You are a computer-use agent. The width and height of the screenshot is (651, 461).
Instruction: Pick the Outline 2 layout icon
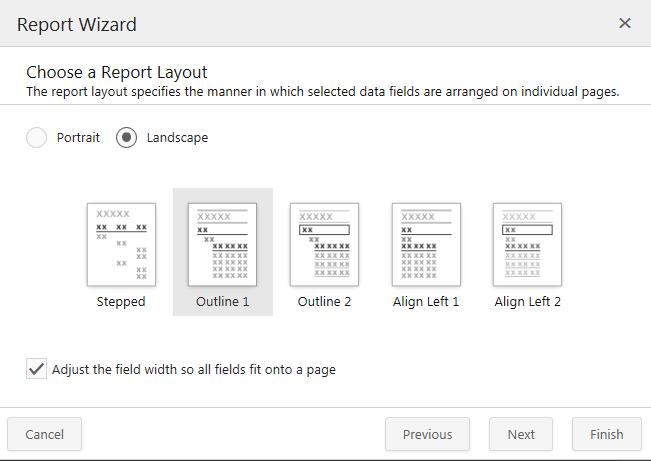click(324, 245)
